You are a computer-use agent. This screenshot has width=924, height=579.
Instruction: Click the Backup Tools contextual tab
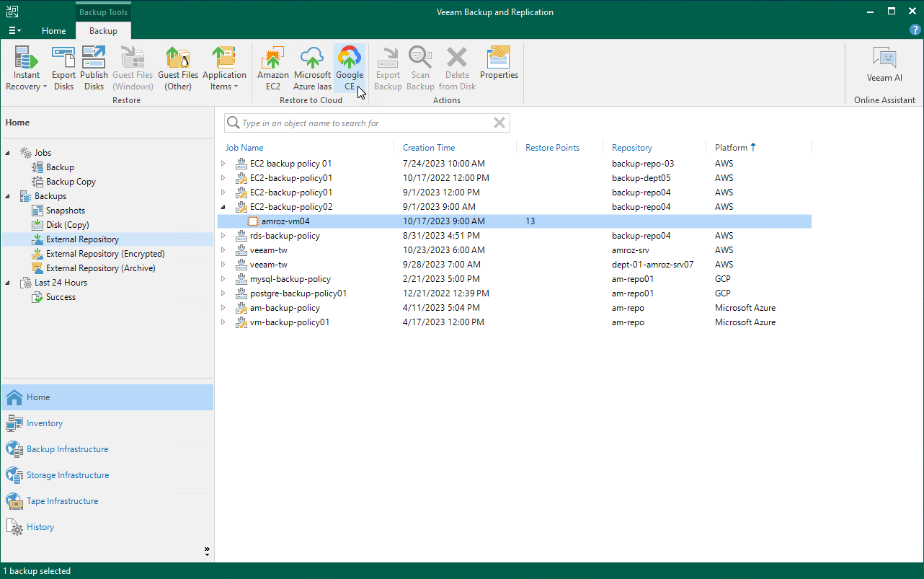(x=103, y=12)
